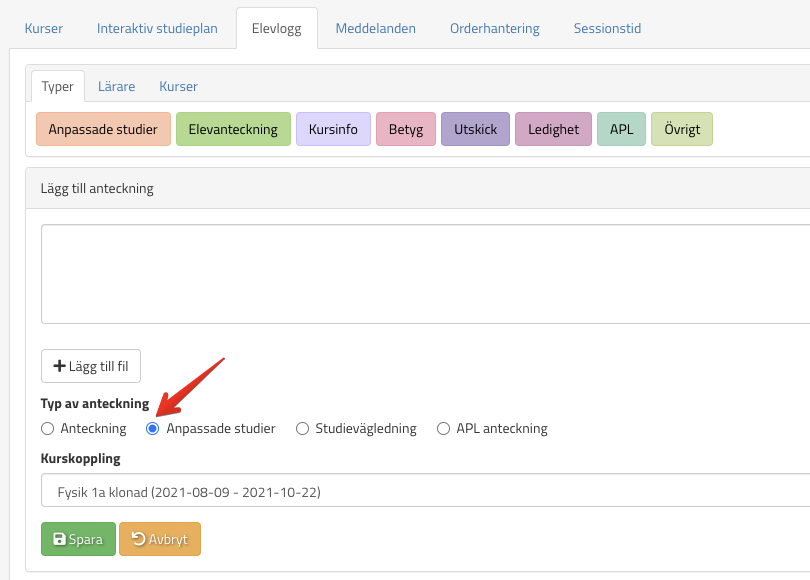Screen dimensions: 810x580
Task: Select the Anteckning radio button
Action: 47,429
